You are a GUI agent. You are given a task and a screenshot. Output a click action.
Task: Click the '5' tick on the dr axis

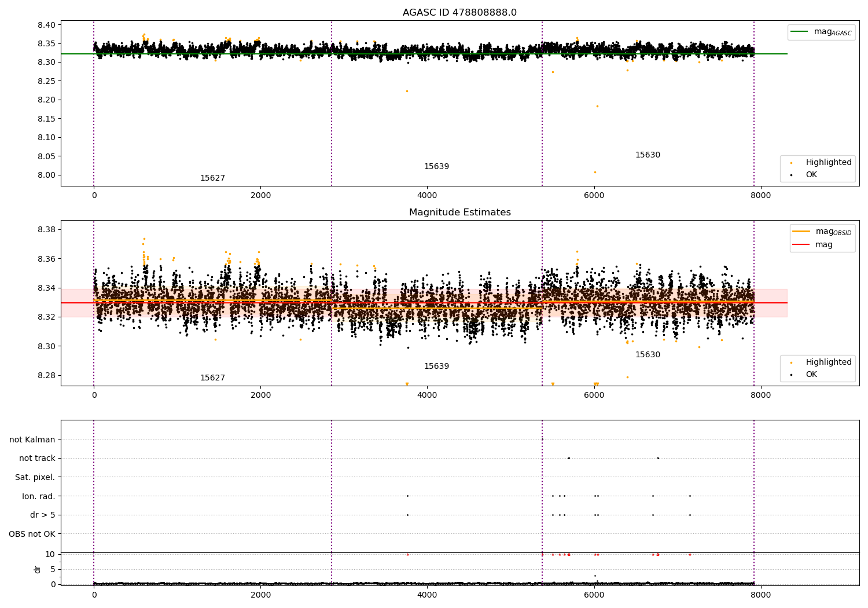(x=53, y=570)
